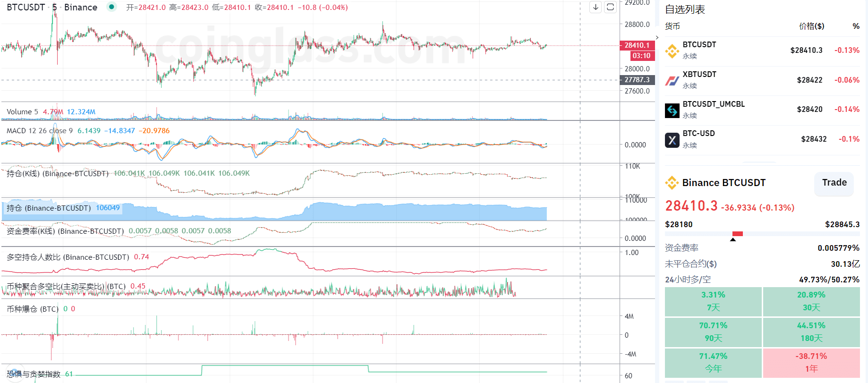Select the 90天 70.71% return cell
868x383 pixels.
(x=713, y=332)
